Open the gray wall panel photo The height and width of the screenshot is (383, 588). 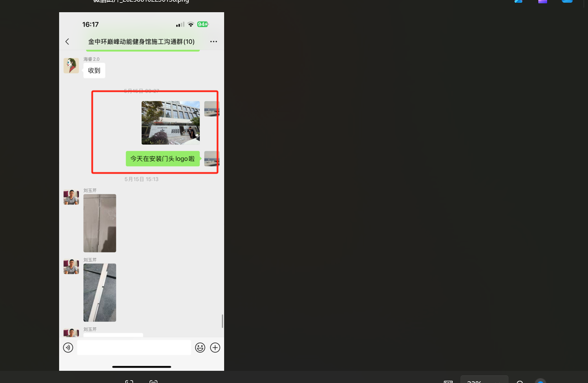99,223
